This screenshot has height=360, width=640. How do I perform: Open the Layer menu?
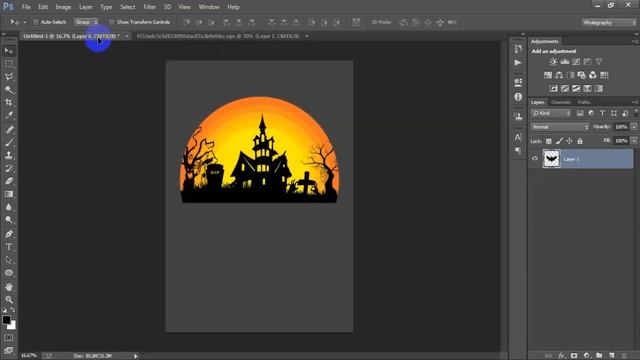click(86, 7)
